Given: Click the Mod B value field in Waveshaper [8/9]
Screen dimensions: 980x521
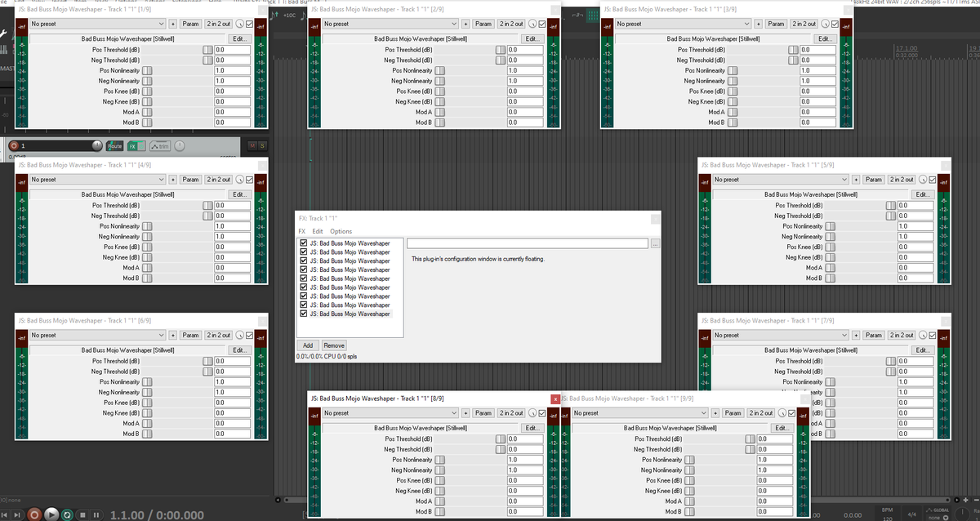Looking at the screenshot, I should pos(526,511).
